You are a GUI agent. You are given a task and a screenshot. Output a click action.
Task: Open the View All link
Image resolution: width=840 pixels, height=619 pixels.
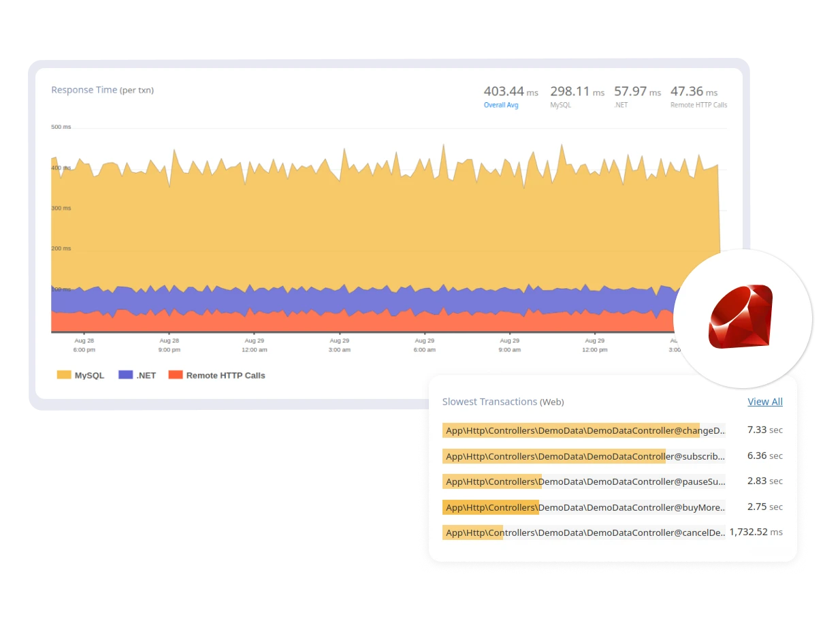(764, 402)
